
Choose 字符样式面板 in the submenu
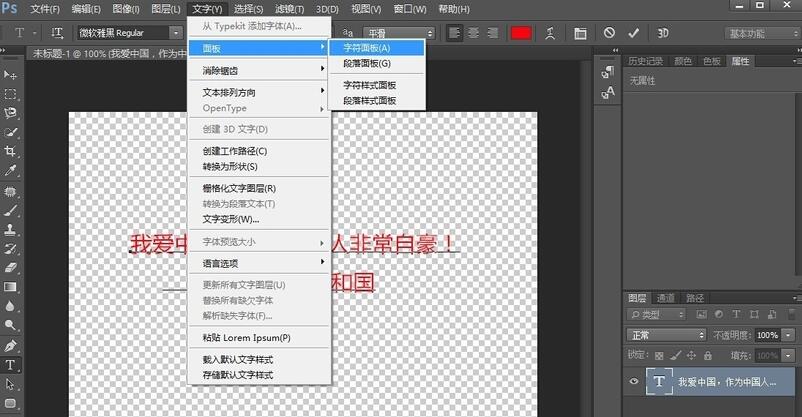tap(376, 85)
